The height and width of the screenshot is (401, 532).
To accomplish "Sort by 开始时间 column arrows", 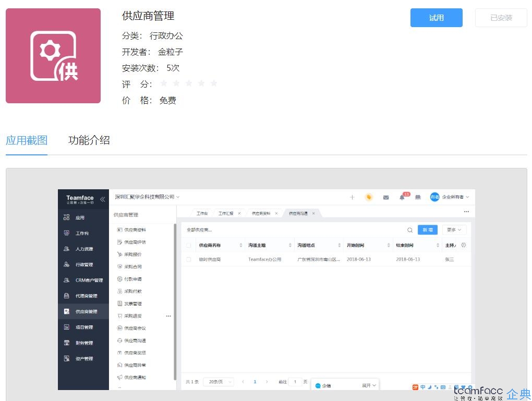I will [389, 245].
